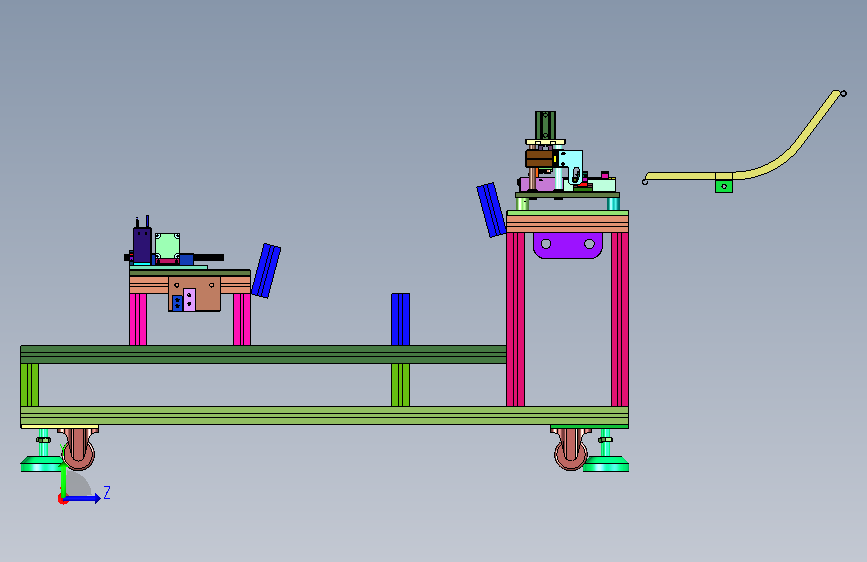Screen dimensions: 867x562
Task: Select the green Y-axis arrow of the triad
Action: (x=64, y=480)
